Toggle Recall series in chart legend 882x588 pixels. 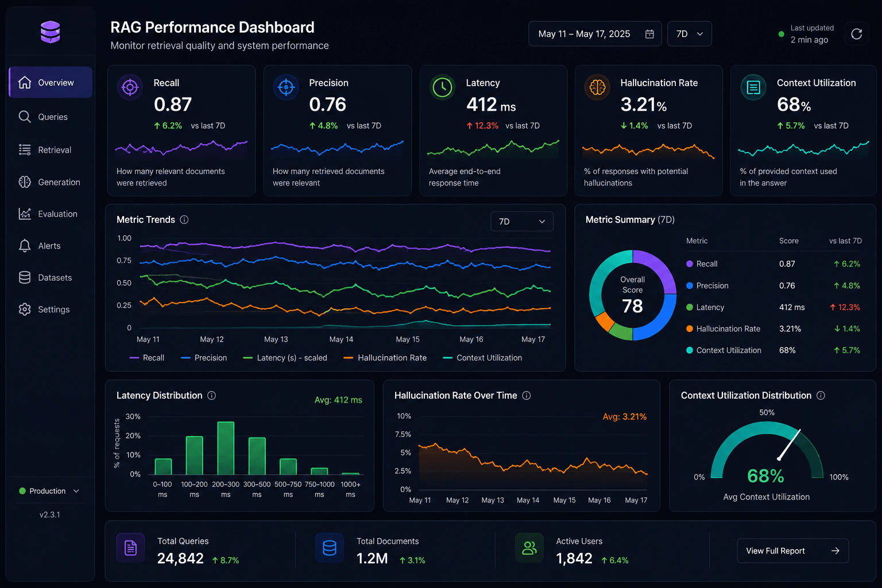[x=147, y=358]
